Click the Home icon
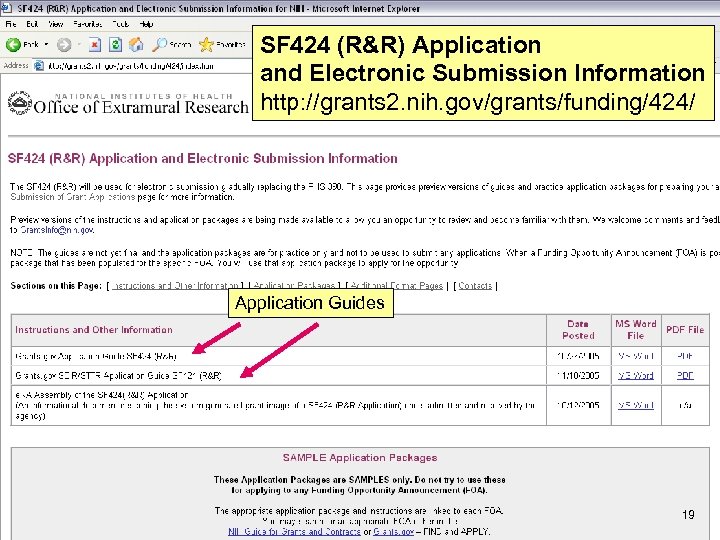This screenshot has width=720, height=540. [x=136, y=45]
